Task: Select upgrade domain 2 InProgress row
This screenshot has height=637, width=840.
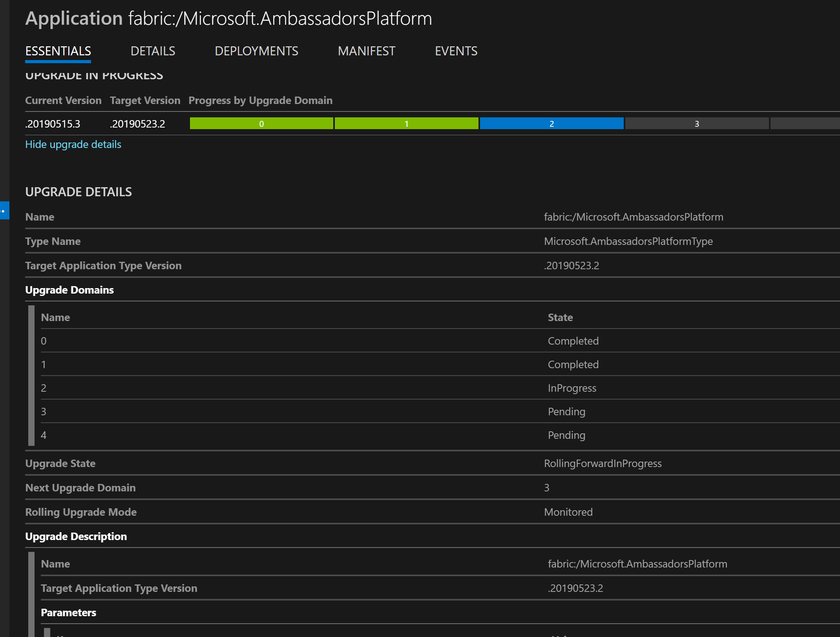Action: tap(572, 388)
